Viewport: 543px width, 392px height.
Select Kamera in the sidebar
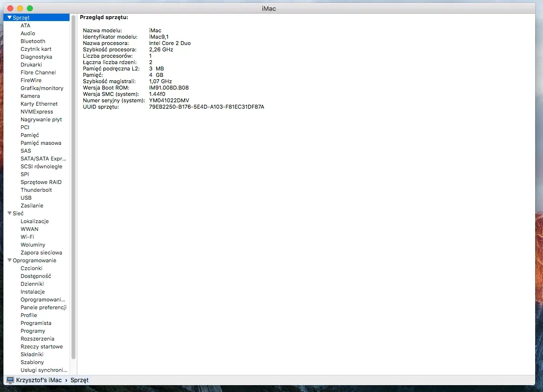(x=30, y=96)
